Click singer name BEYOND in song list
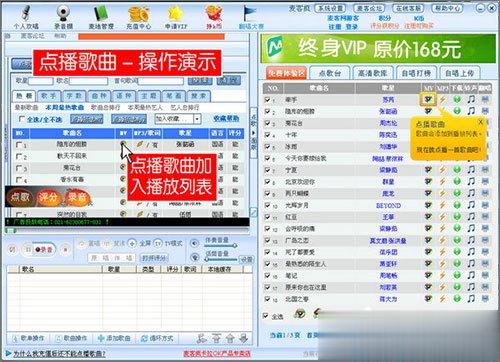Screen dimensions: 500x362 point(388,205)
